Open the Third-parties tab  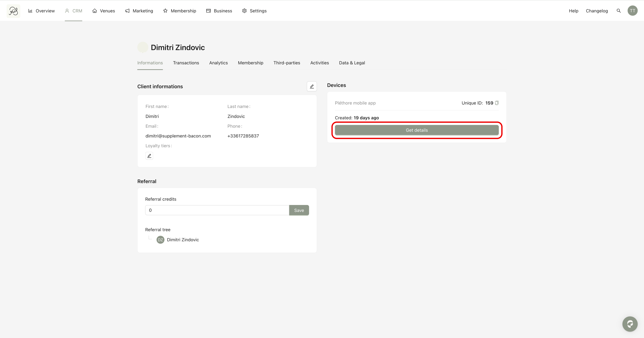point(286,63)
